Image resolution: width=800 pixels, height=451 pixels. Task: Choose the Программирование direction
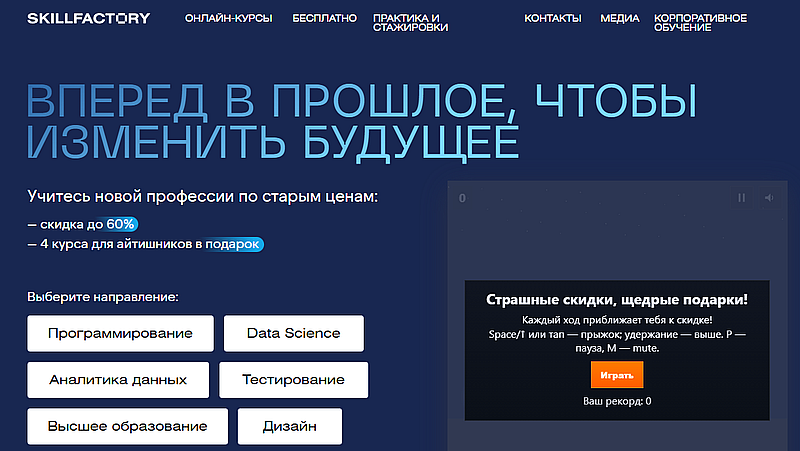click(x=120, y=333)
